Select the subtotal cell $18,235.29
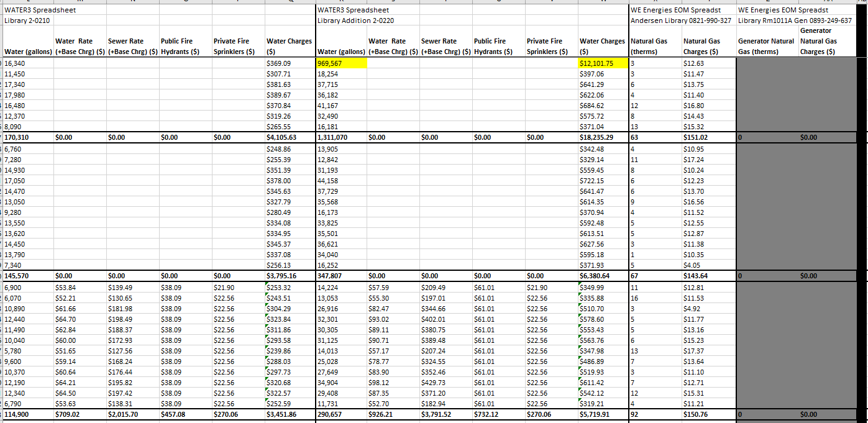The width and height of the screenshot is (868, 423). 603,137
